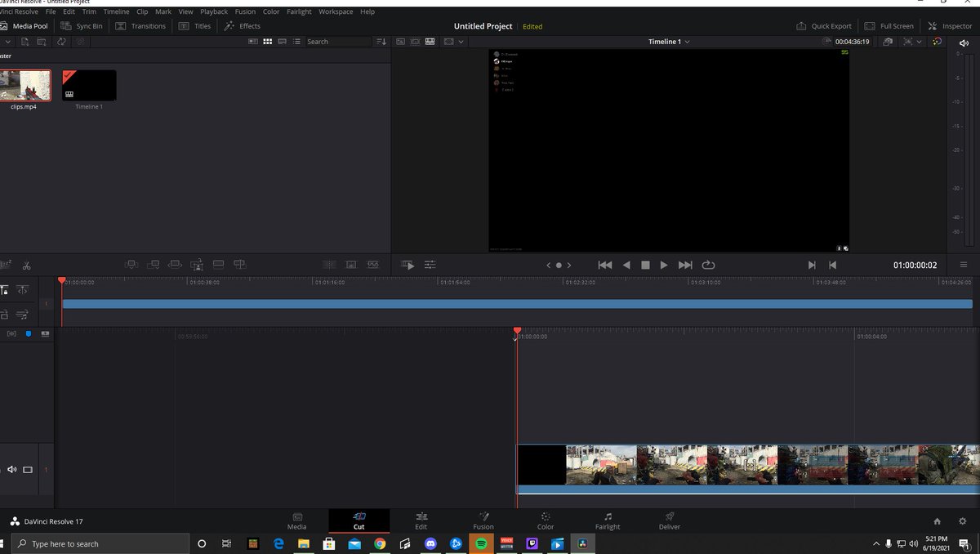
Task: Open the viewer options menu icon
Action: click(x=964, y=265)
